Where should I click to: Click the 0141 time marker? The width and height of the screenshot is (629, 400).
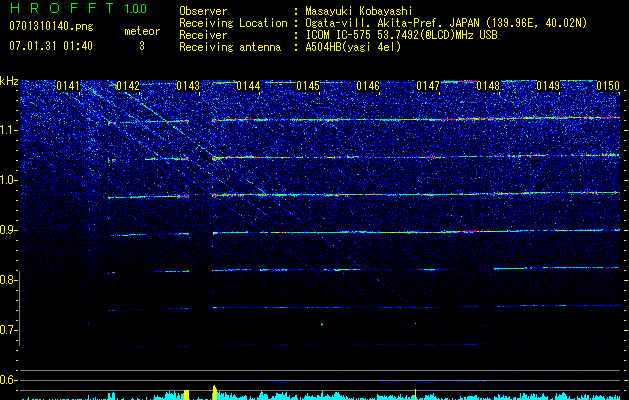coord(68,86)
